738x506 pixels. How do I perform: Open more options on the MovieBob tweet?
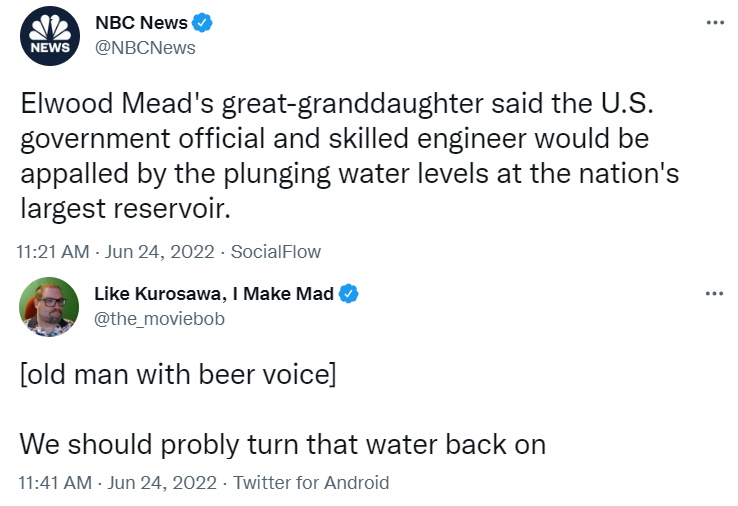click(714, 293)
